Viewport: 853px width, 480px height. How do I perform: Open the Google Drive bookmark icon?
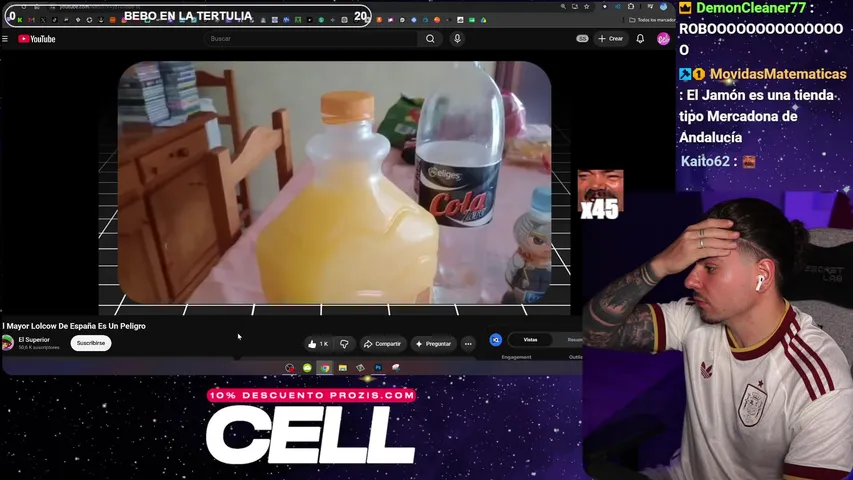tap(483, 20)
